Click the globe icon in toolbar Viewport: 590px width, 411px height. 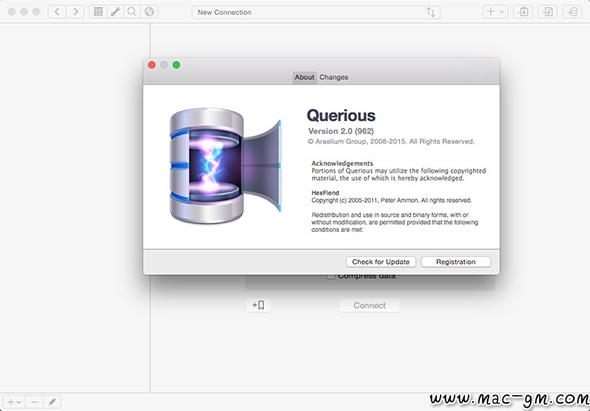(149, 12)
